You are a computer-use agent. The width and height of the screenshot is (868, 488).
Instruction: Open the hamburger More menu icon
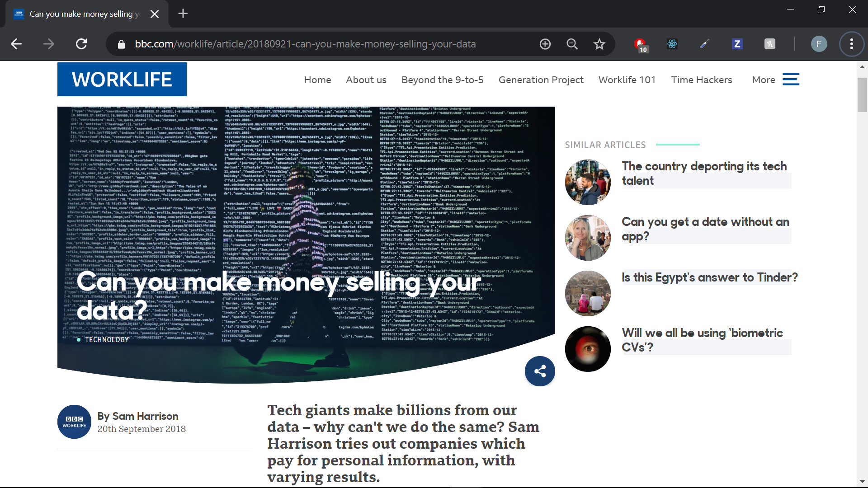pyautogui.click(x=791, y=80)
